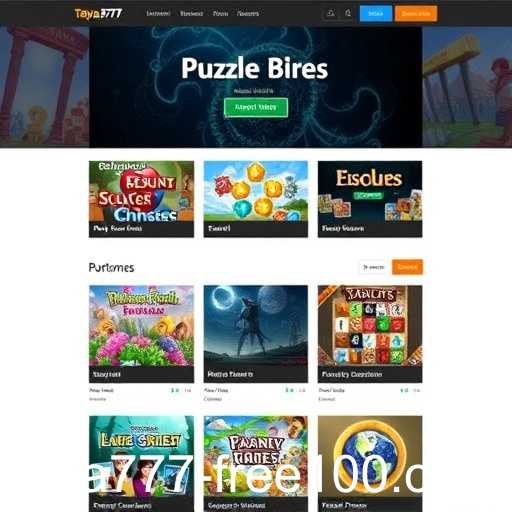Click the orange button in the top bar
This screenshot has width=512, height=512.
[416, 14]
